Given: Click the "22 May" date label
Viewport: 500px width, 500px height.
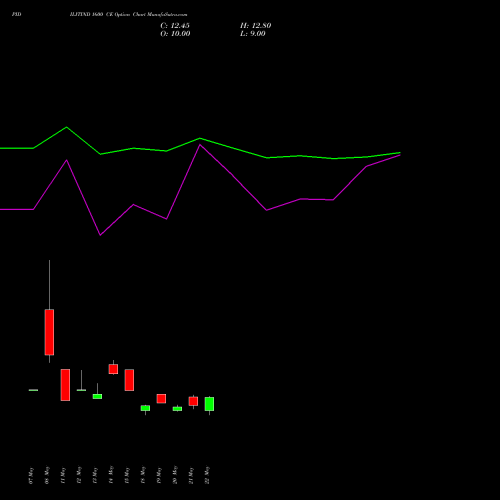Looking at the screenshot, I should coord(207,476).
